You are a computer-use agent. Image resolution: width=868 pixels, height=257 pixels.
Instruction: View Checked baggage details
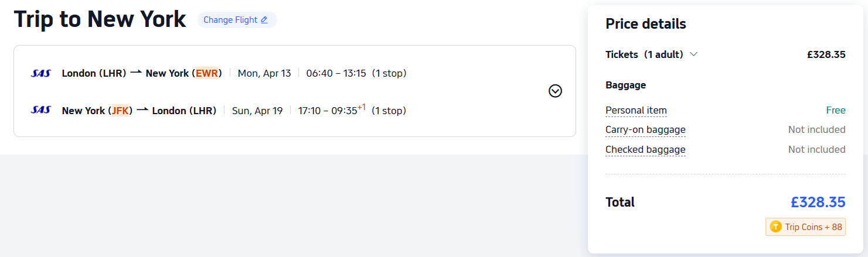(645, 149)
